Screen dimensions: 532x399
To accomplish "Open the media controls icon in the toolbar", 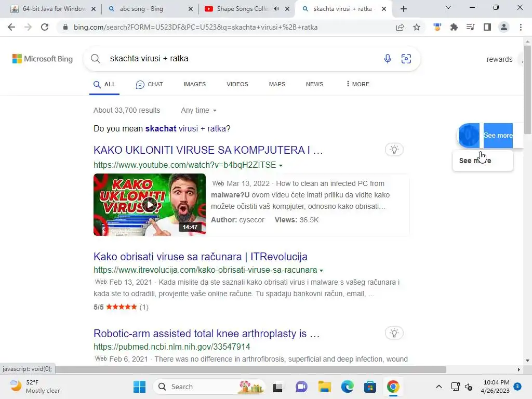I will (471, 27).
